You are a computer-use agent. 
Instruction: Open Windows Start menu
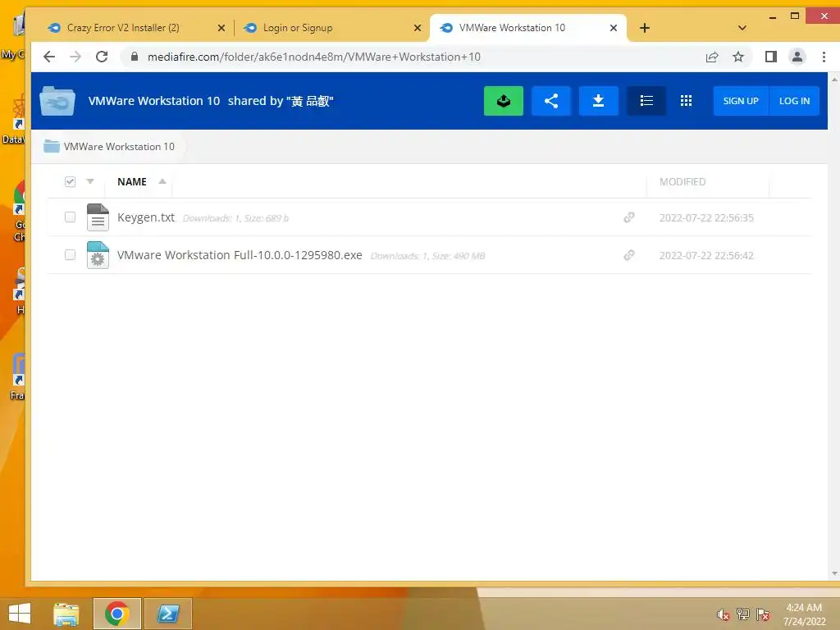(x=20, y=614)
